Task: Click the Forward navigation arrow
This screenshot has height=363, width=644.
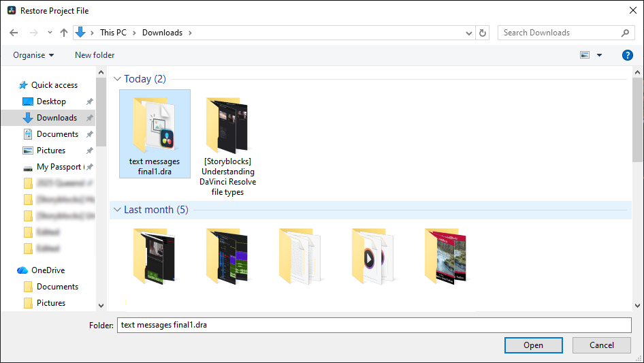Action: pos(33,33)
